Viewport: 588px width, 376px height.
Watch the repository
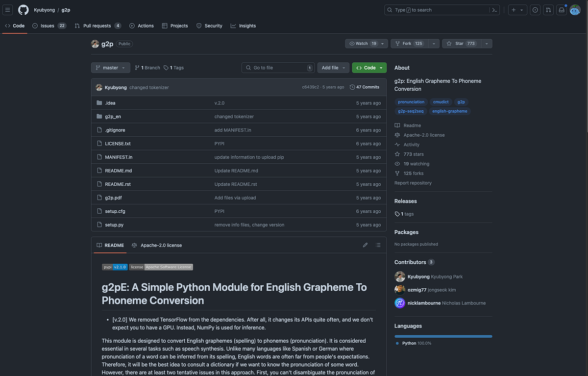(x=361, y=43)
